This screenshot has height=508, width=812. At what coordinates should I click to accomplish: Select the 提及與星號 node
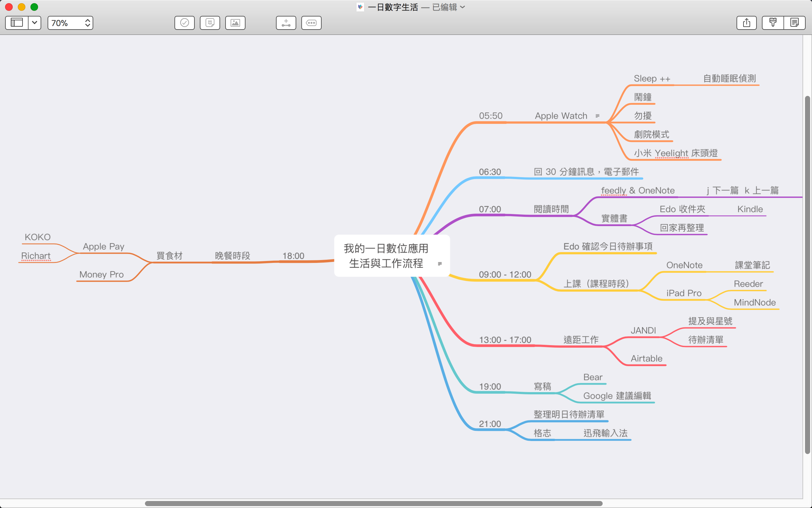click(x=710, y=321)
